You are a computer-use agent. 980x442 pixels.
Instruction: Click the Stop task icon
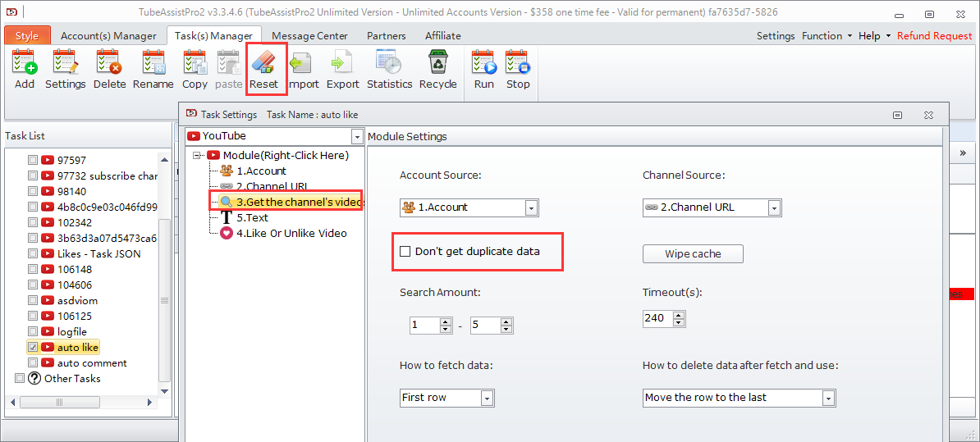click(x=518, y=64)
